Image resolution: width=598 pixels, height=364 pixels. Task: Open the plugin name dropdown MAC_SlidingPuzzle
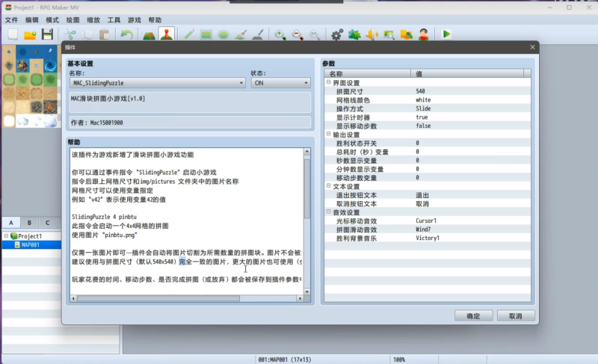(x=158, y=83)
